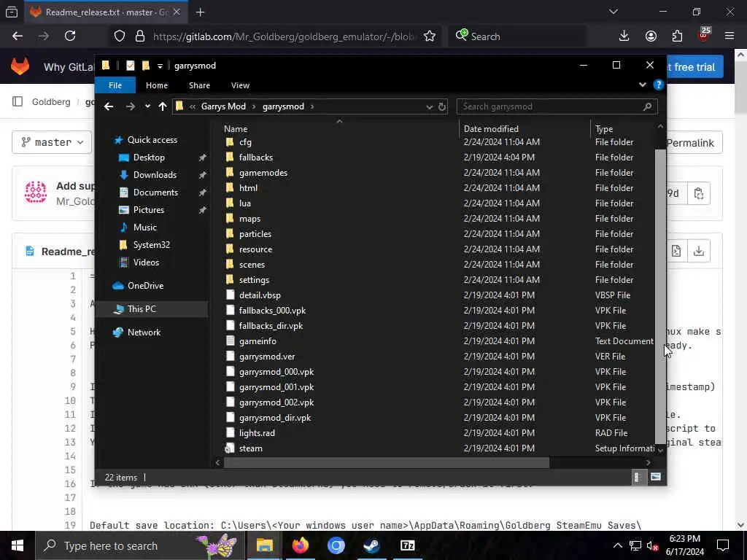This screenshot has height=560, width=747.
Task: Expand the File Explorer ribbon chevron
Action: coord(642,85)
